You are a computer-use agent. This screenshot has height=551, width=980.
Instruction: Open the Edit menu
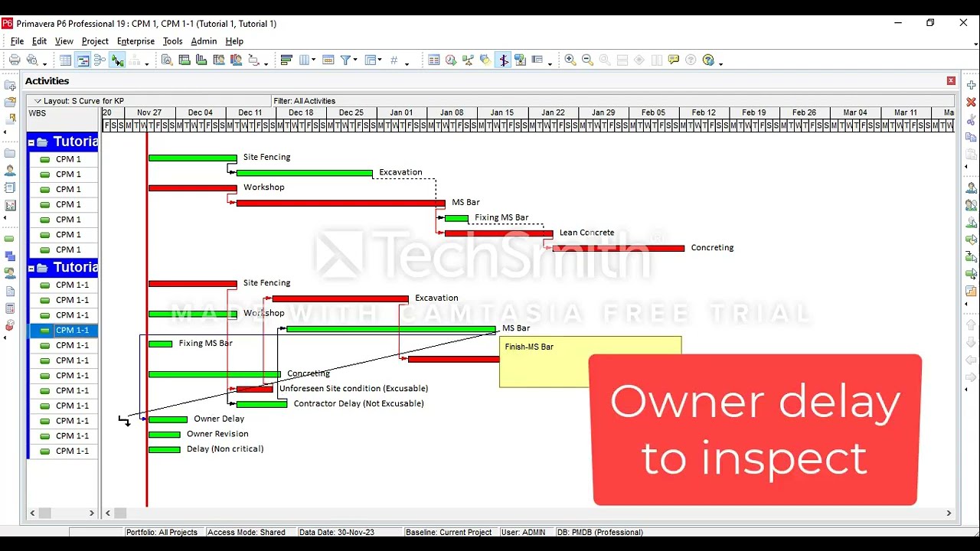click(39, 41)
